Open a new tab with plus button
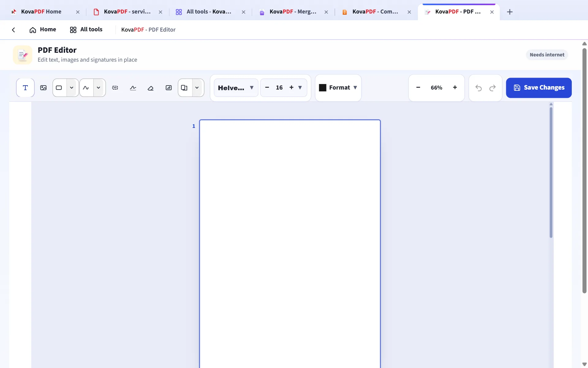The image size is (588, 368). click(x=510, y=12)
